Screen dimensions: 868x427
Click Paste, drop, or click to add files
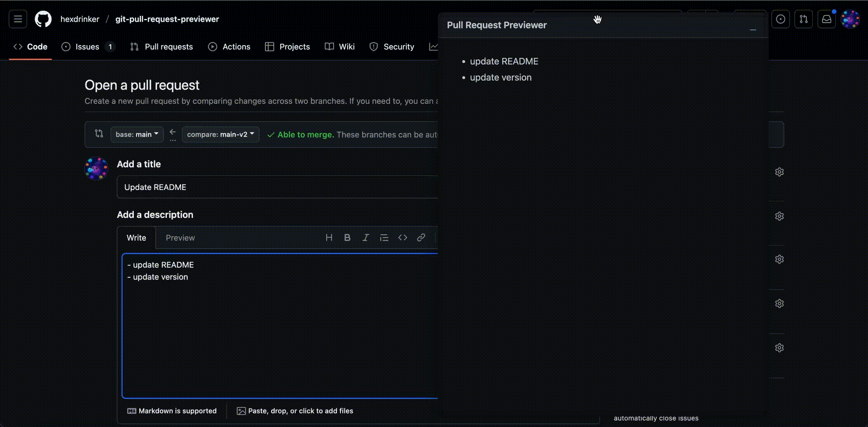295,411
